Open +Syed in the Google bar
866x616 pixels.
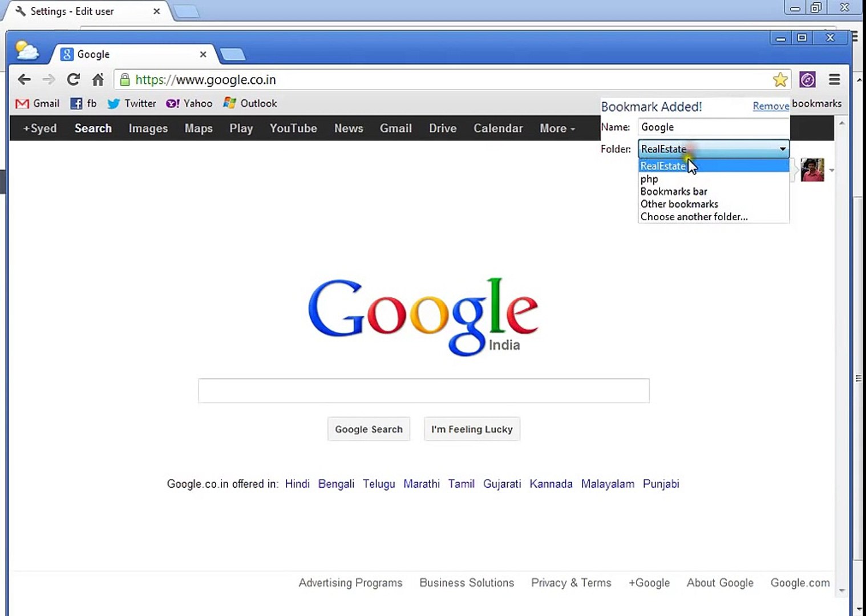click(39, 128)
